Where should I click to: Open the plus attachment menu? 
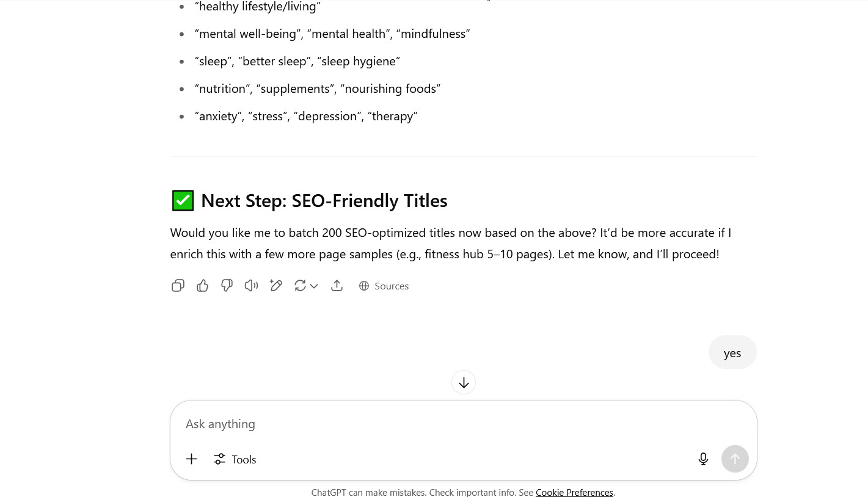191,459
